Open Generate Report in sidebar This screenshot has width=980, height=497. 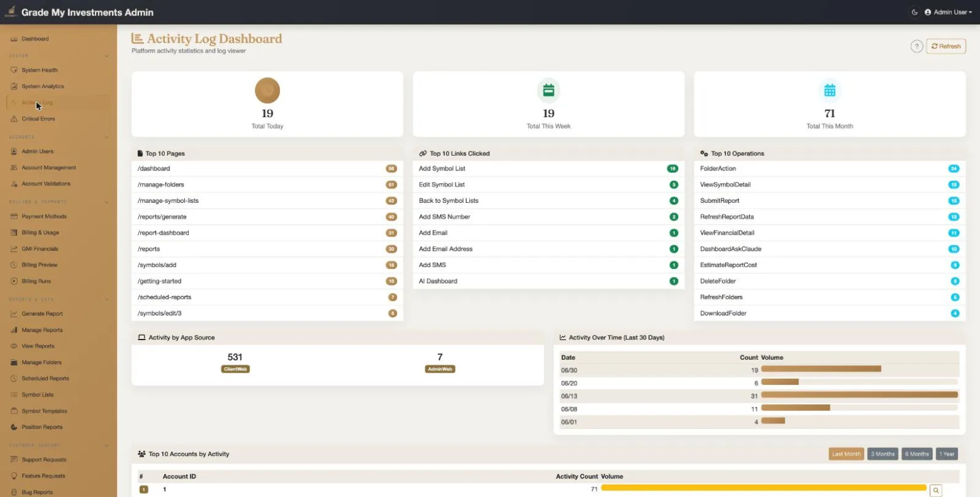click(42, 314)
